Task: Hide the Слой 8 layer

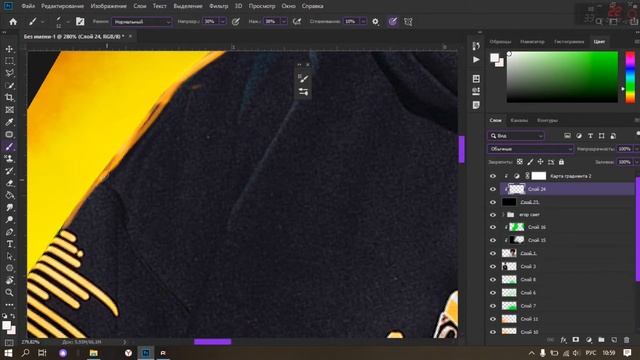Action: coord(493,280)
